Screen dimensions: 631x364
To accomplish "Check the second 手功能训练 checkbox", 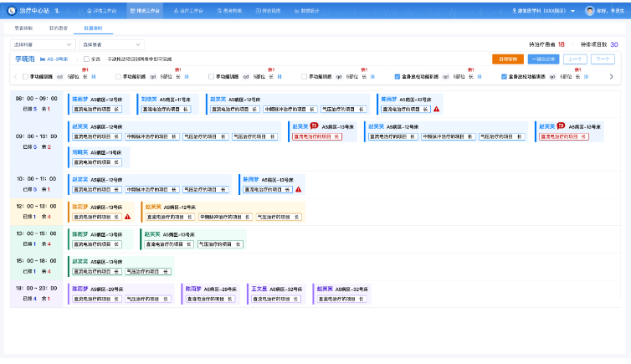I will click(x=118, y=76).
